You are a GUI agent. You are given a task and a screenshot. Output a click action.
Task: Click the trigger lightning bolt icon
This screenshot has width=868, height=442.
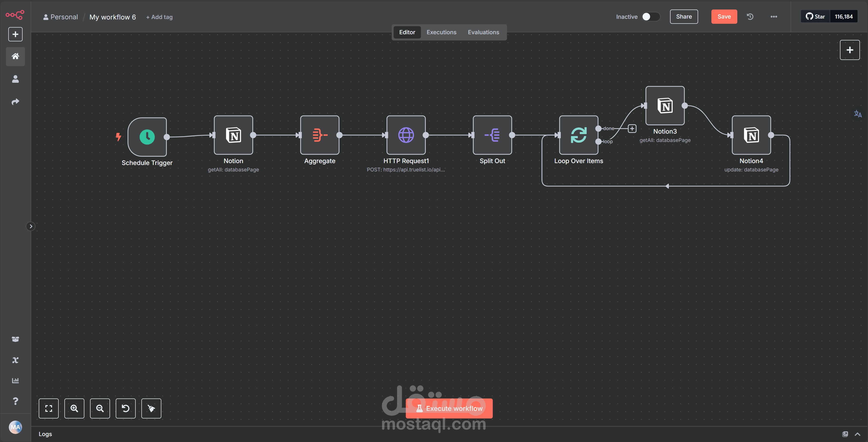118,136
